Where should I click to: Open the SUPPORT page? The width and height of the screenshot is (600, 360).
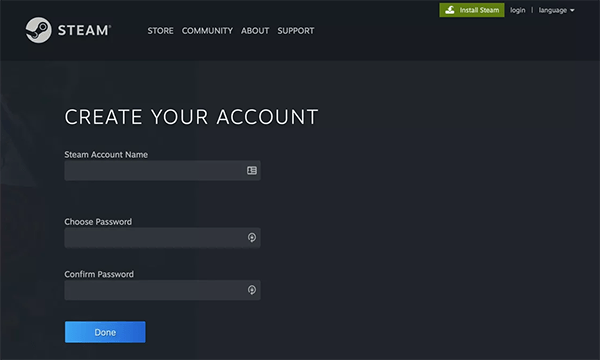(296, 31)
